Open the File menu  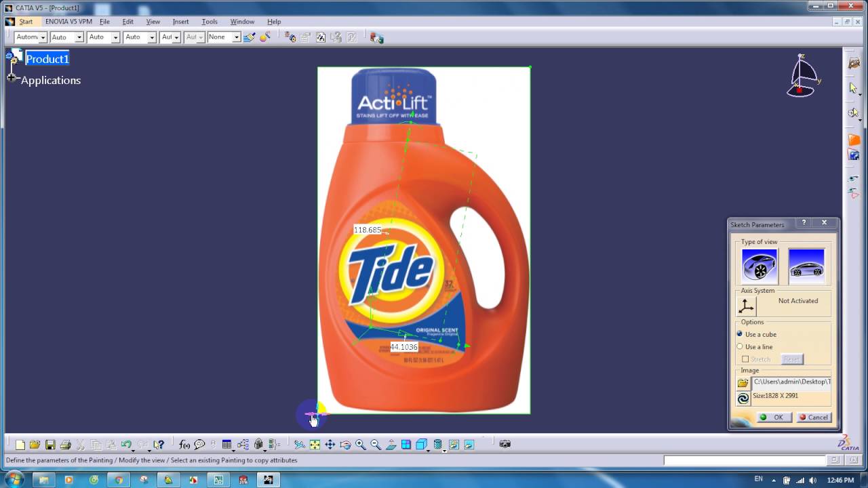[x=104, y=22]
